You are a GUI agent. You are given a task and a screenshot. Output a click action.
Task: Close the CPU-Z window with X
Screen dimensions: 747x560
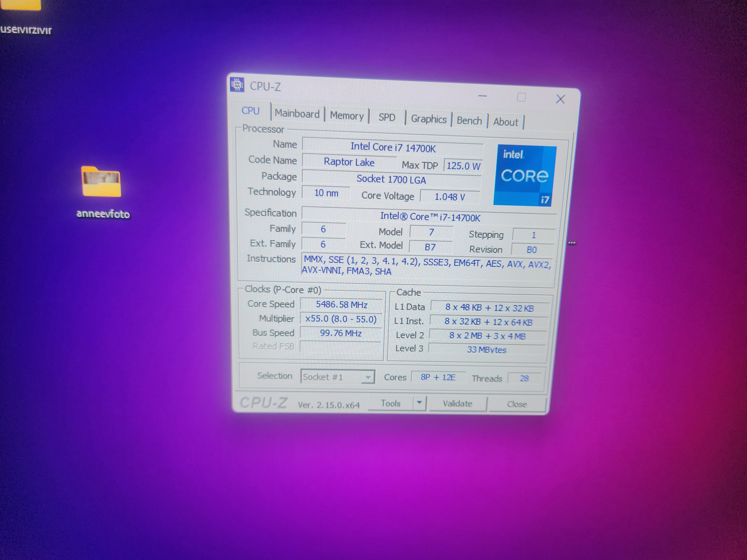coord(560,99)
